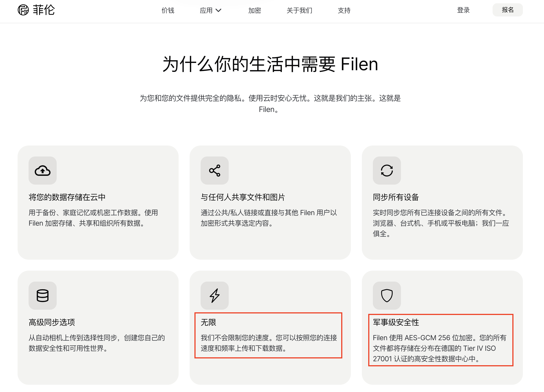544x392 pixels.
Task: Click the database storage icon
Action: click(42, 296)
